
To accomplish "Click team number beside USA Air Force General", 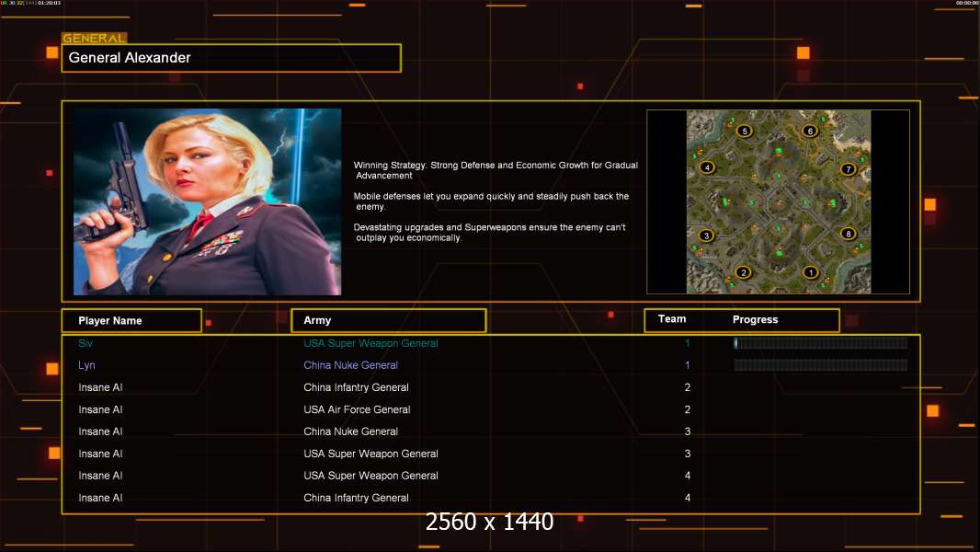I will click(688, 409).
